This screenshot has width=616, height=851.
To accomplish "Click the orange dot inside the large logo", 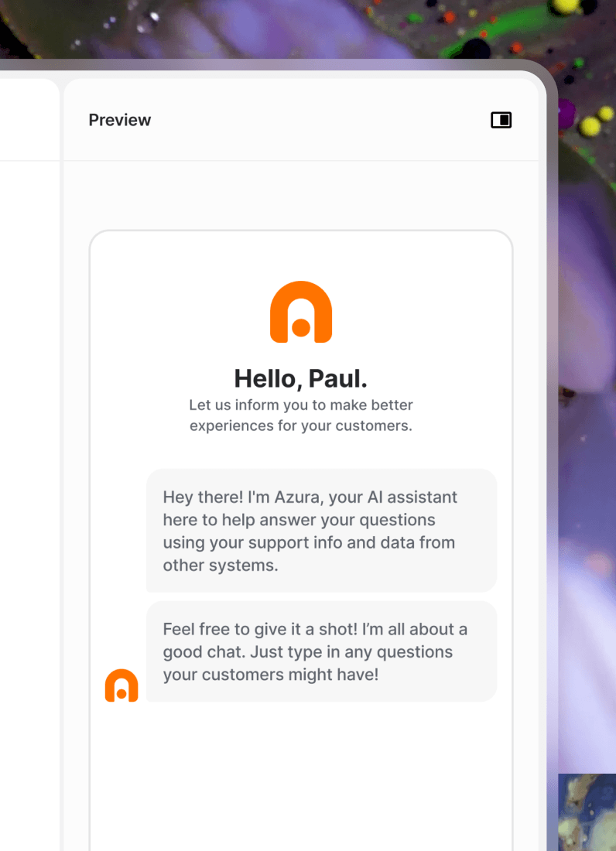I will click(x=301, y=327).
